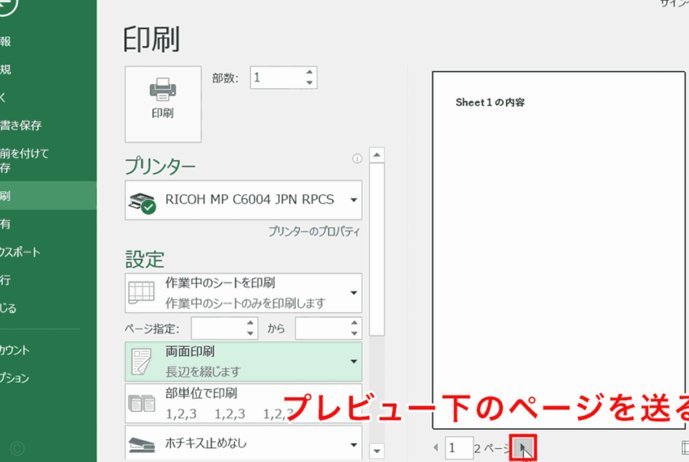Select 名前を付けて保存 in the sidebar
Image resolution: width=689 pixels, height=462 pixels.
coord(48,160)
